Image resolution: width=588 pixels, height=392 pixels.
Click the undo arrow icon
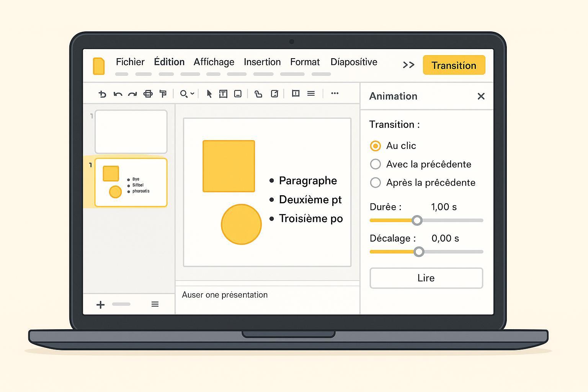point(118,94)
